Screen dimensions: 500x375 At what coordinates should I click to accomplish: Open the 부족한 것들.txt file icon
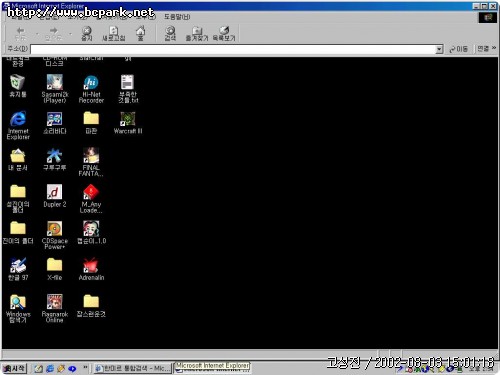pos(128,89)
